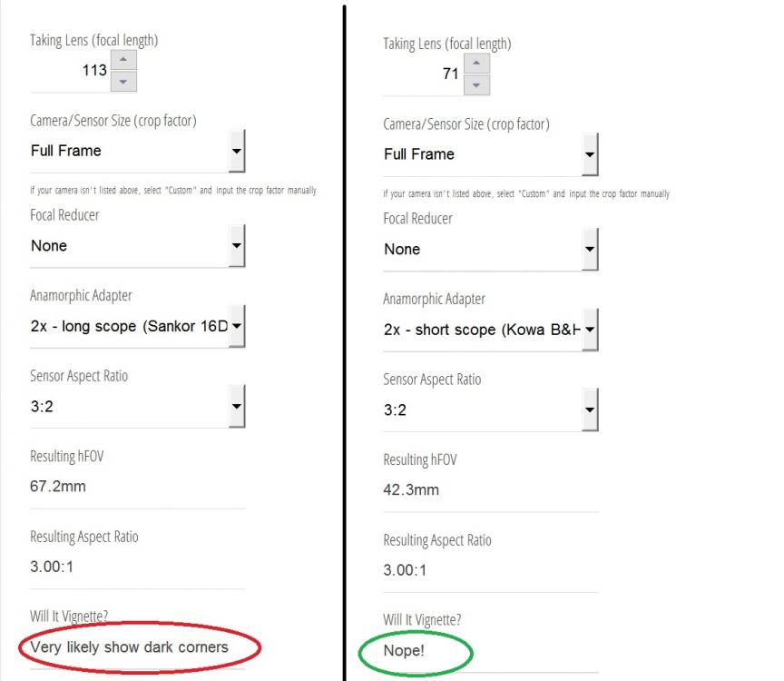Expand left Sensor Aspect Ratio dropdown arrow
This screenshot has width=784, height=681.
point(237,406)
